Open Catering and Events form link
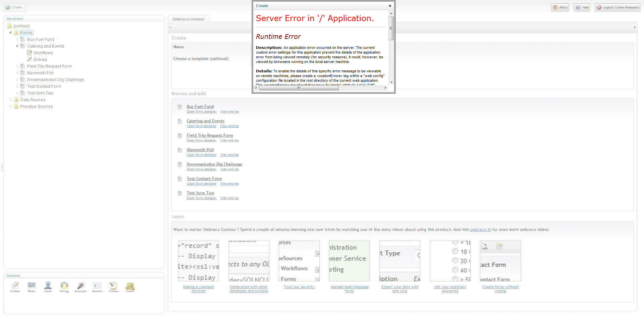Viewport: 644px width, 320px height. click(206, 121)
